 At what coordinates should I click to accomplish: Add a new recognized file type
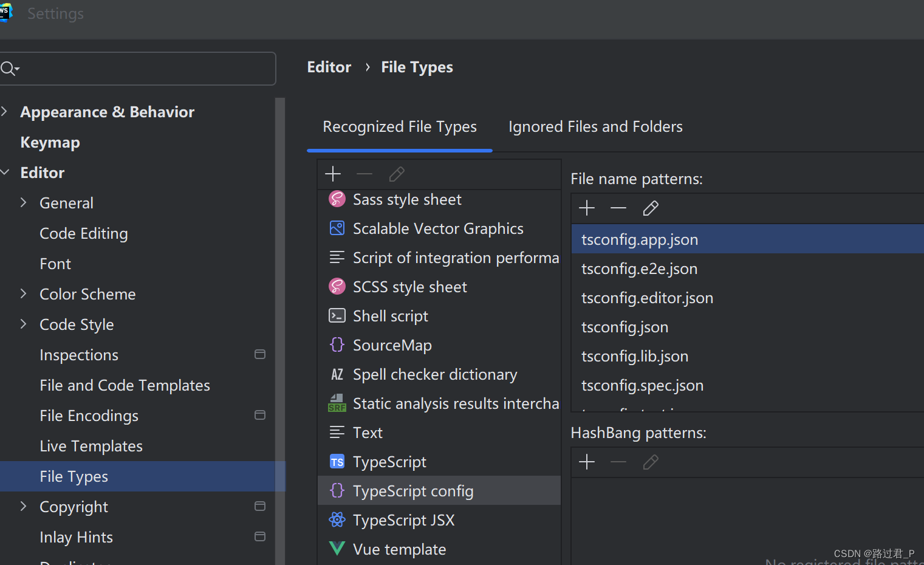333,174
